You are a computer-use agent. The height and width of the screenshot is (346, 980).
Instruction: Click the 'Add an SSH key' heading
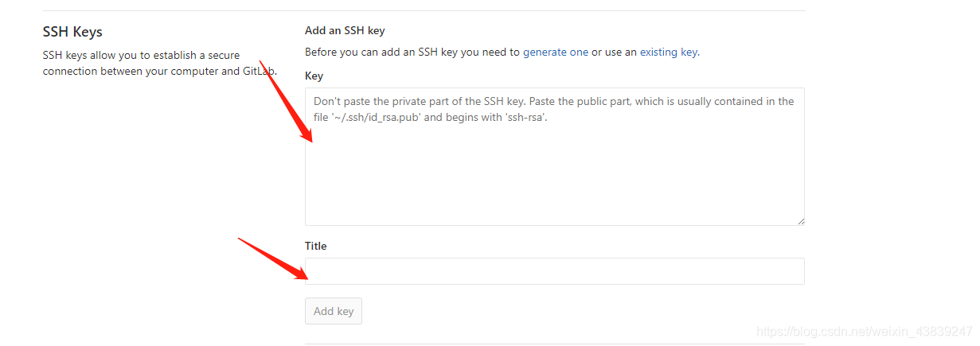(x=345, y=30)
